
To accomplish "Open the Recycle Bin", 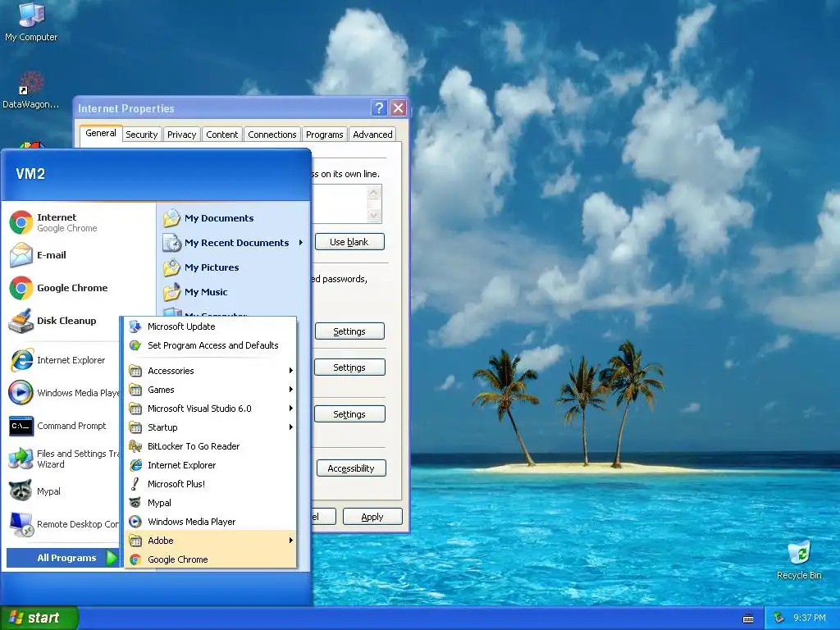I will pyautogui.click(x=799, y=559).
